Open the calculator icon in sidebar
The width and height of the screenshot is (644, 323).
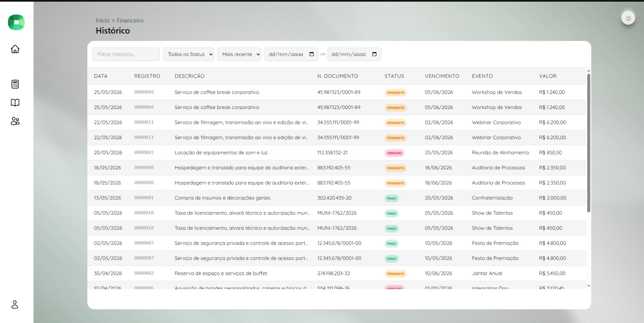(x=15, y=84)
